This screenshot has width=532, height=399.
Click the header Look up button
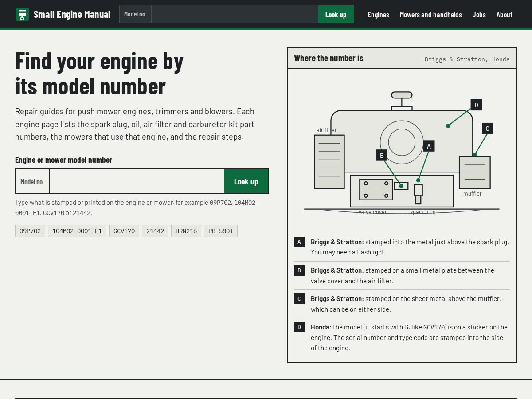pos(336,14)
